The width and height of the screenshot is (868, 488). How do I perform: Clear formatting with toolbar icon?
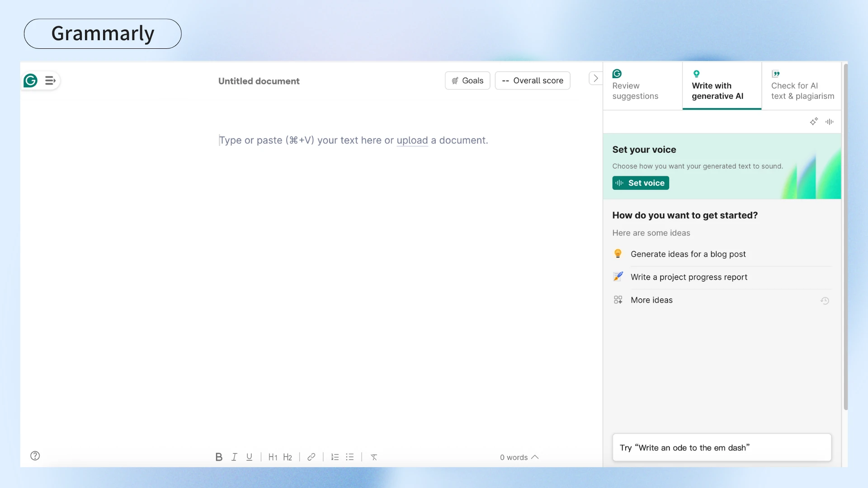click(x=374, y=457)
